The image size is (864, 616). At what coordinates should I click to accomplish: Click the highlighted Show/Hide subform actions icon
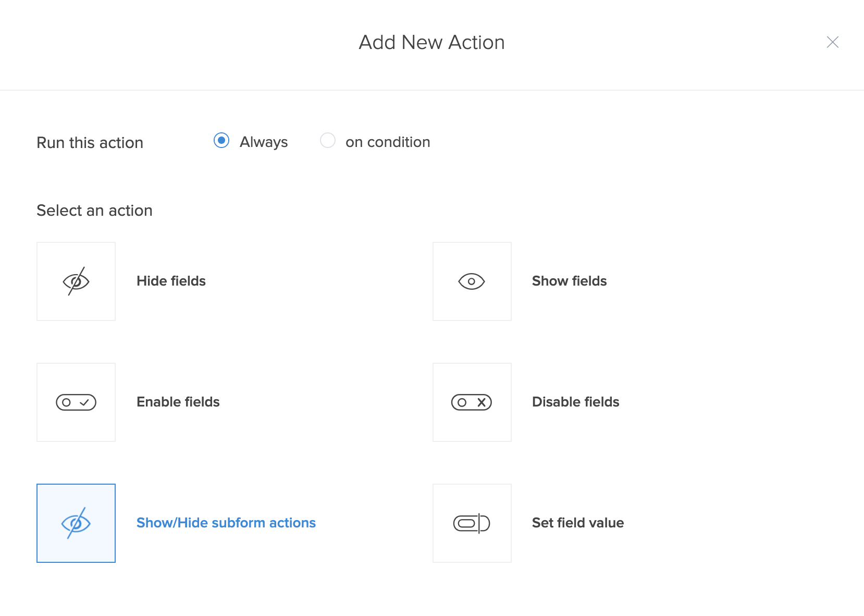(76, 523)
